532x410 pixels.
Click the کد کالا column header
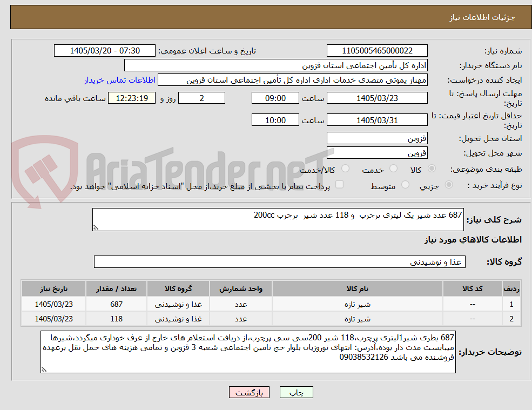472,289
